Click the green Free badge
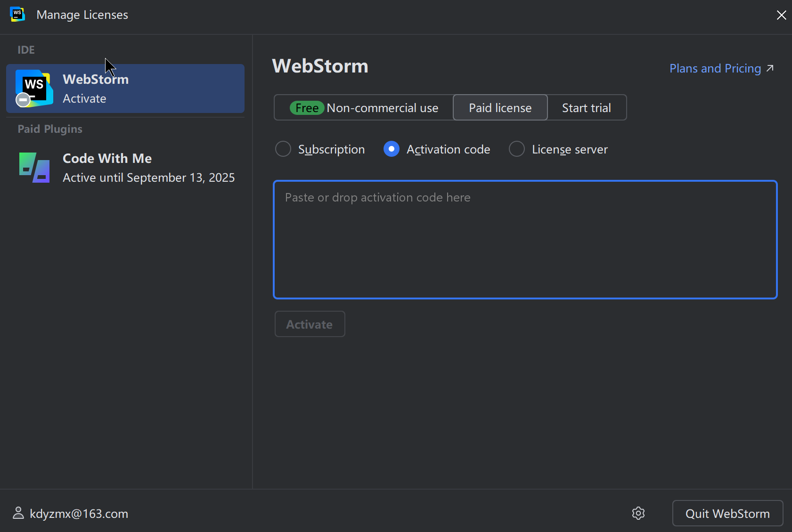Screen dimensions: 792x532 [x=307, y=108]
